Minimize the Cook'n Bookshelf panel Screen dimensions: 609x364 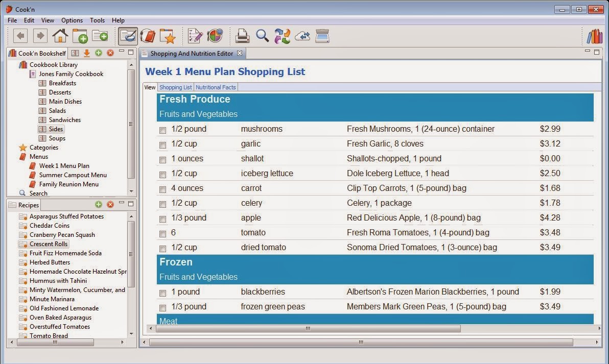pos(122,51)
